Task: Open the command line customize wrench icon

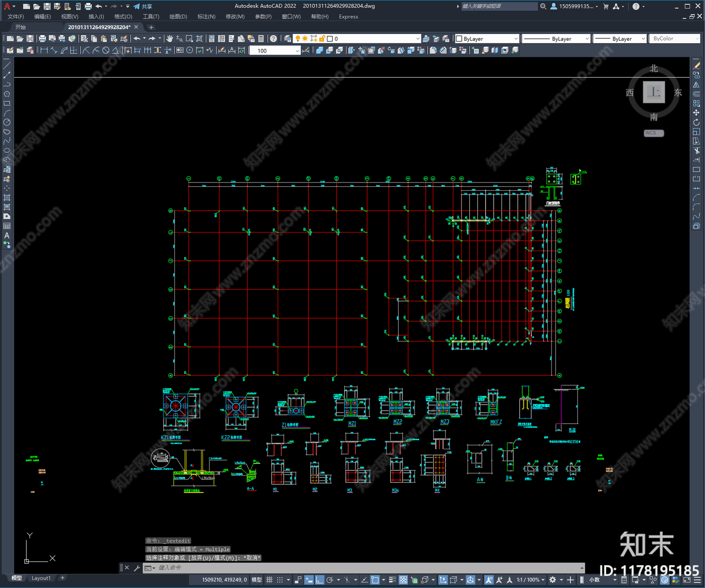Action: (137, 568)
